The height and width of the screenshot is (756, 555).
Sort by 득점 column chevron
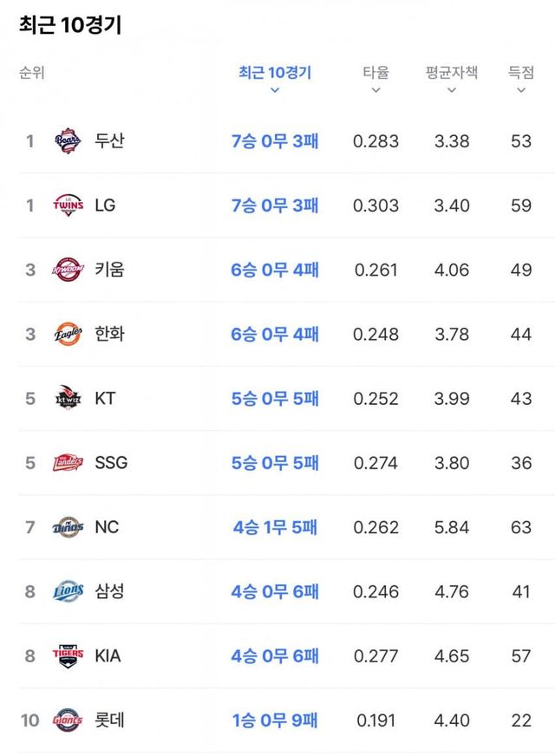pyautogui.click(x=521, y=90)
